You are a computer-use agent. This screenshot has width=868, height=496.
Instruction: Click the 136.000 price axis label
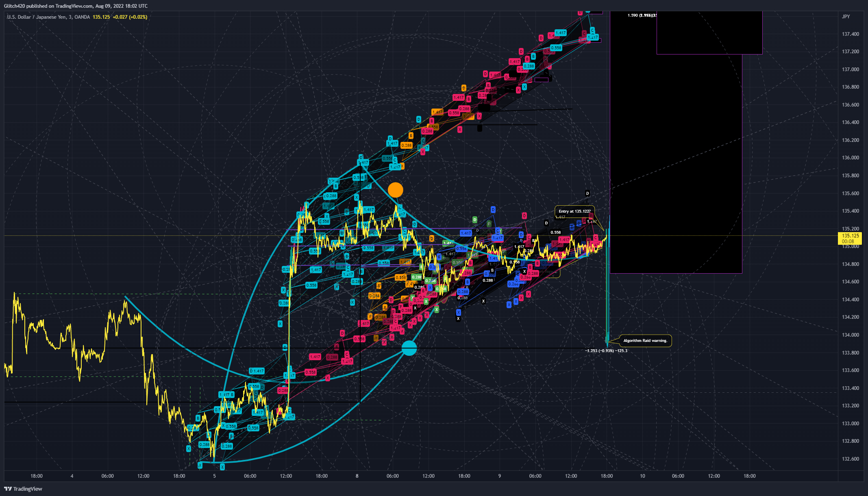click(x=851, y=158)
